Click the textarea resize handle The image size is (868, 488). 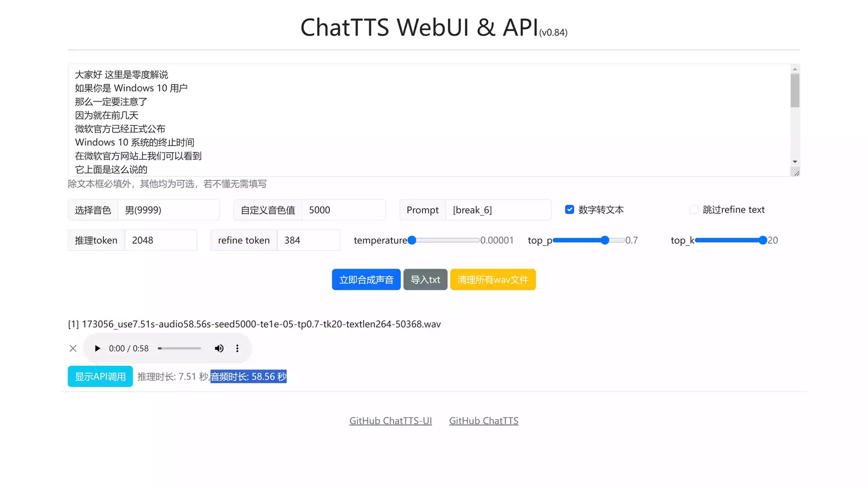[796, 173]
